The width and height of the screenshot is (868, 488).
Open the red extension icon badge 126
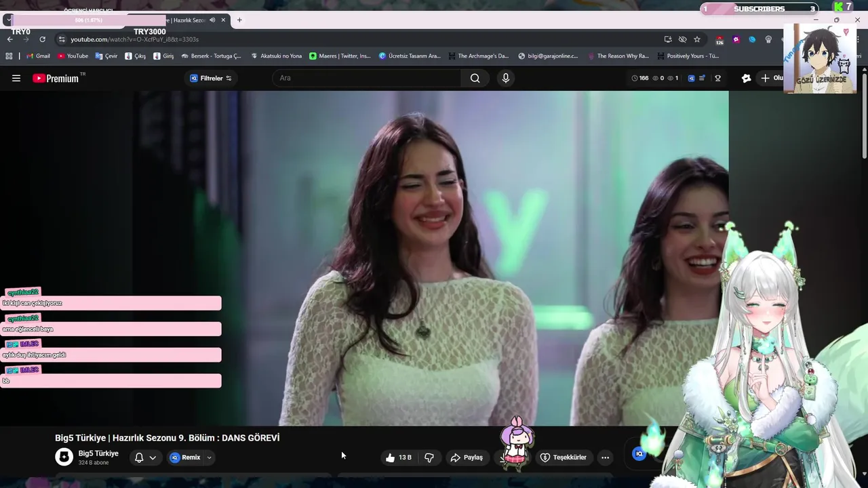(719, 40)
